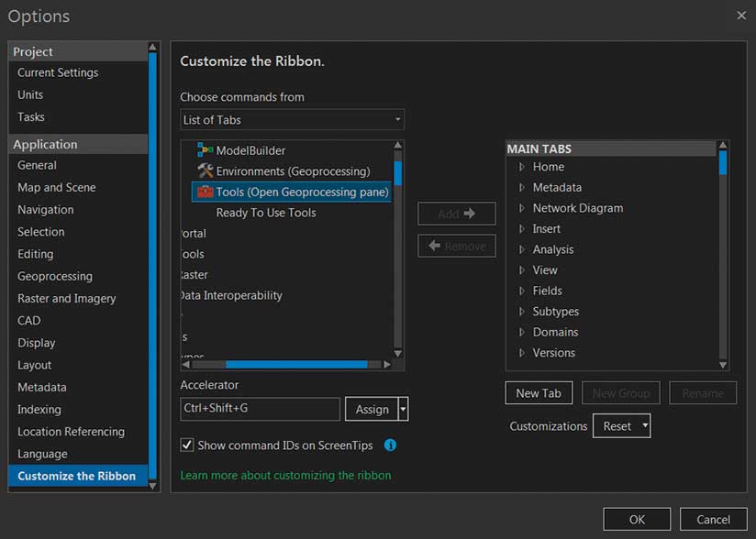The image size is (756, 539).
Task: Close the Options dialog with X
Action: point(741,16)
